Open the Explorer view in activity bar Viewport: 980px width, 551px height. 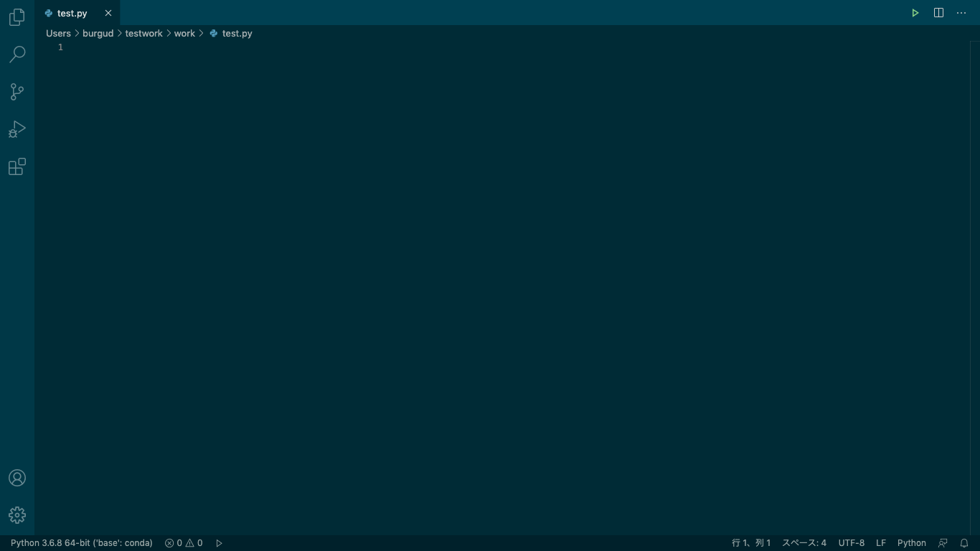(x=17, y=17)
